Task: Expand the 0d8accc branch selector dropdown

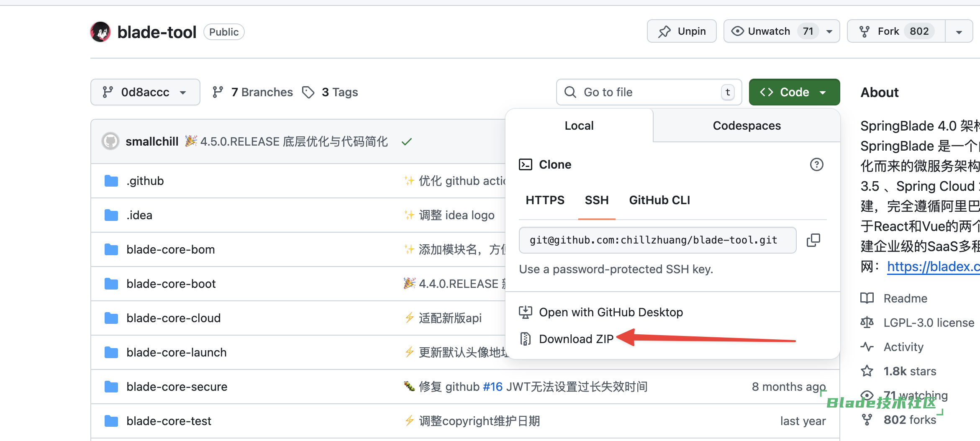Action: [x=145, y=92]
